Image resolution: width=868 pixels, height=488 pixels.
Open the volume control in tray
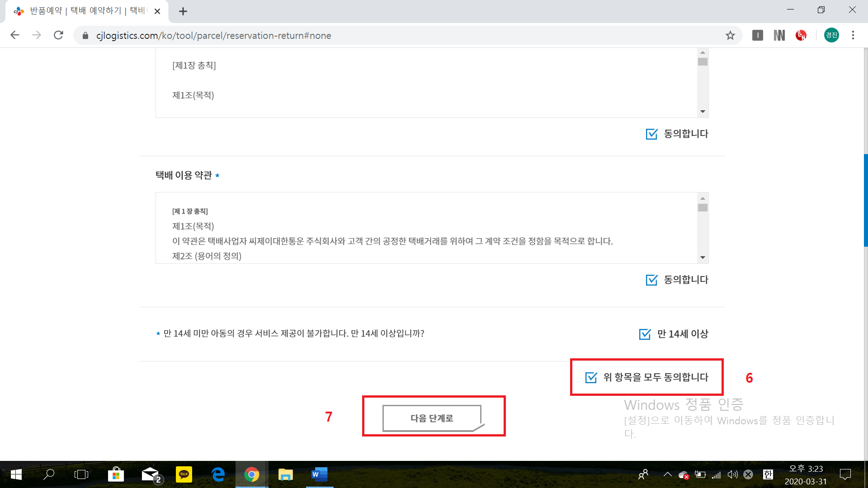click(x=732, y=474)
